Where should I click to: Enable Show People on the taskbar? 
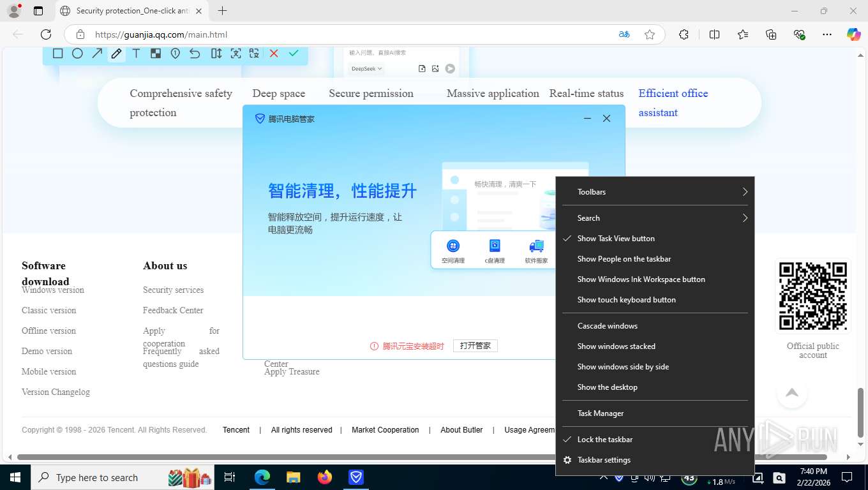point(655,259)
